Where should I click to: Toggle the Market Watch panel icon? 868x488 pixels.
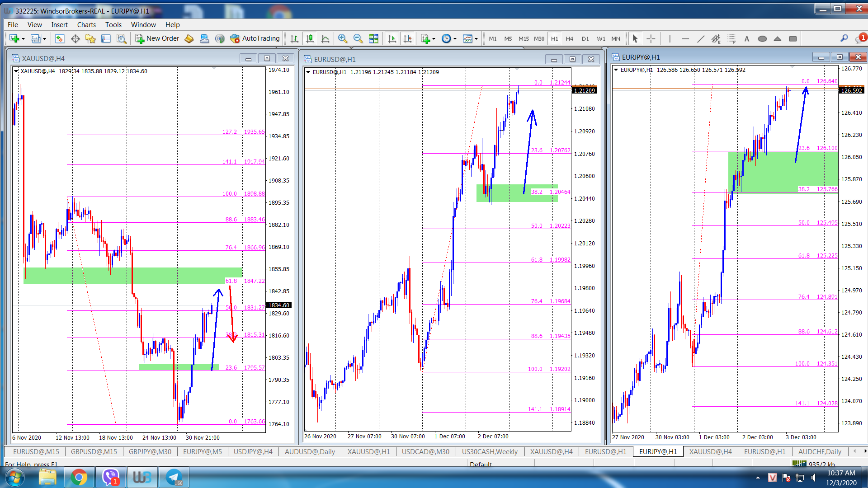click(x=60, y=39)
